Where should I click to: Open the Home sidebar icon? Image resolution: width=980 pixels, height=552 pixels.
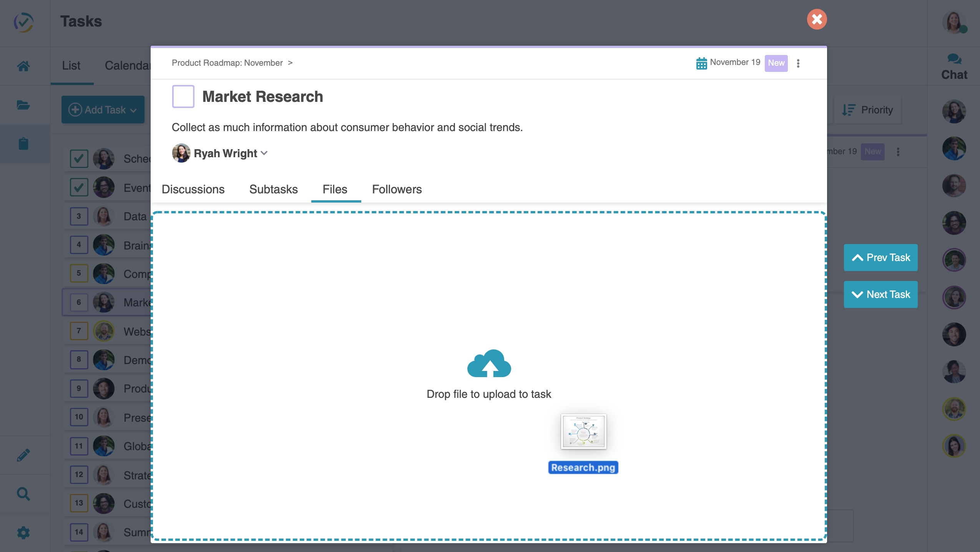[x=23, y=66]
